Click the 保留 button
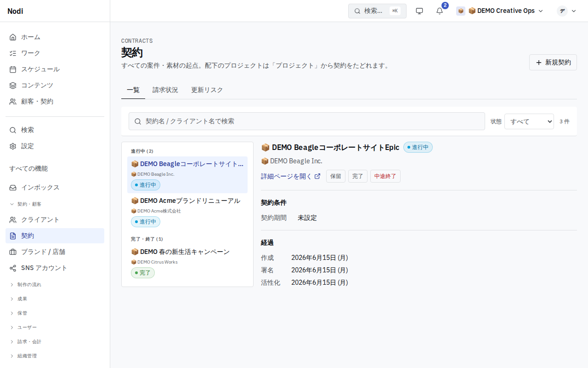Image resolution: width=588 pixels, height=368 pixels. (336, 176)
